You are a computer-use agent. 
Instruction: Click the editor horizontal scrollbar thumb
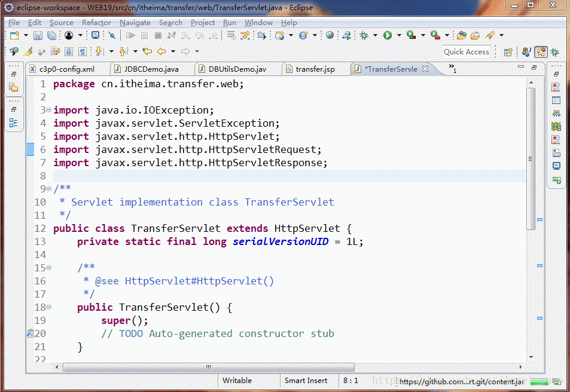(x=209, y=367)
